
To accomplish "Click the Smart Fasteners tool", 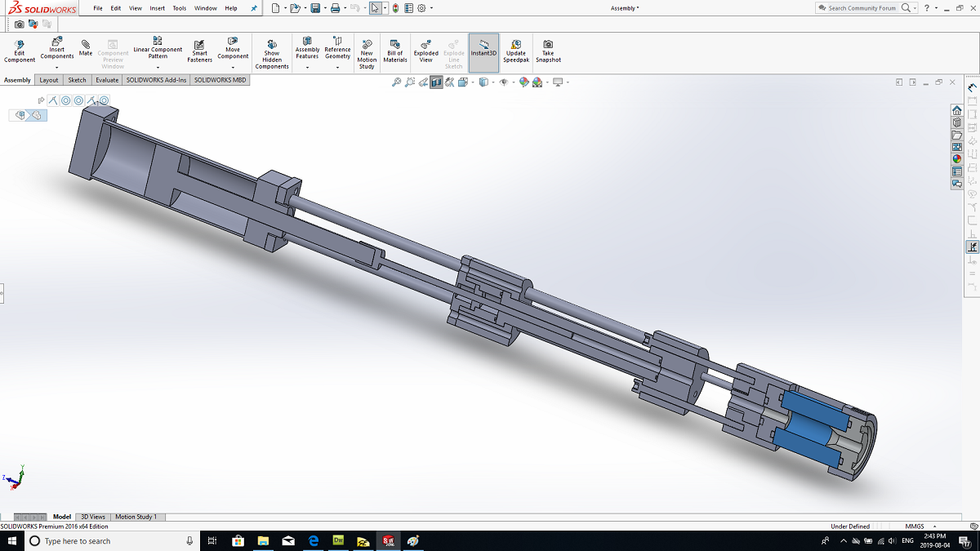I will click(x=199, y=51).
